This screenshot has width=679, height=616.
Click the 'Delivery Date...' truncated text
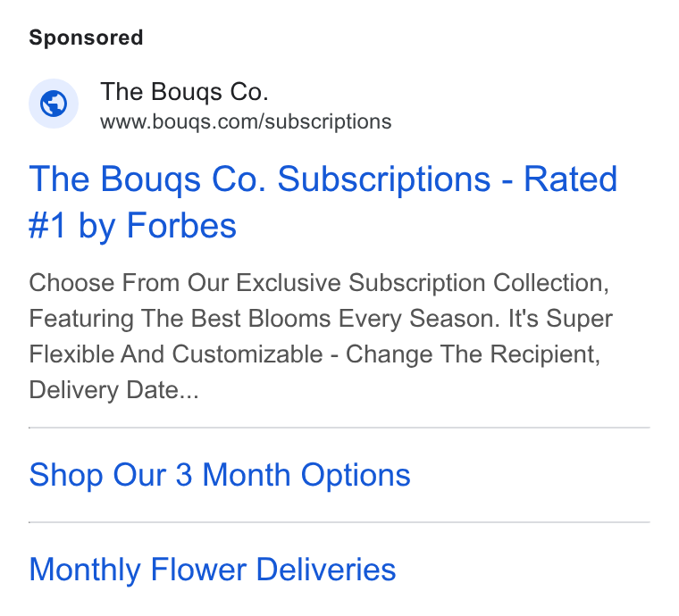(113, 390)
